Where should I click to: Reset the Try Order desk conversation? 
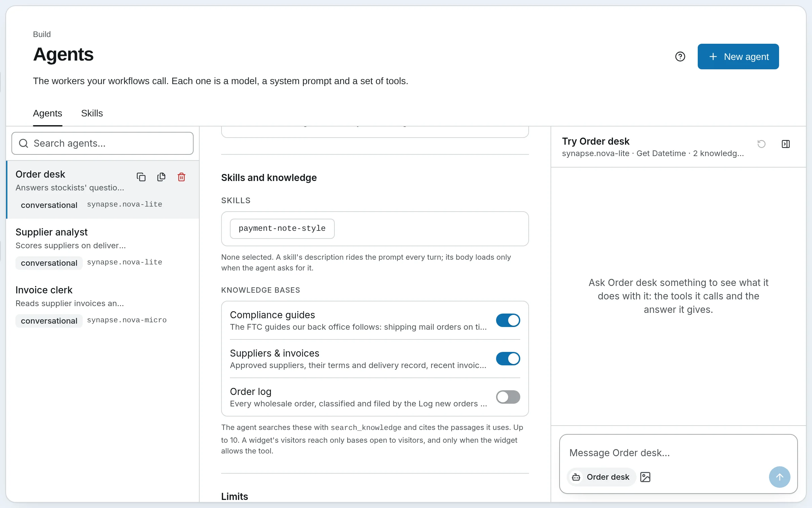point(761,144)
